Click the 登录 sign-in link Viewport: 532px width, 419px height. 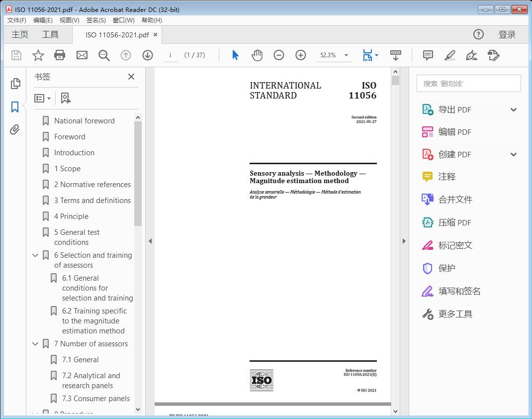tap(507, 34)
